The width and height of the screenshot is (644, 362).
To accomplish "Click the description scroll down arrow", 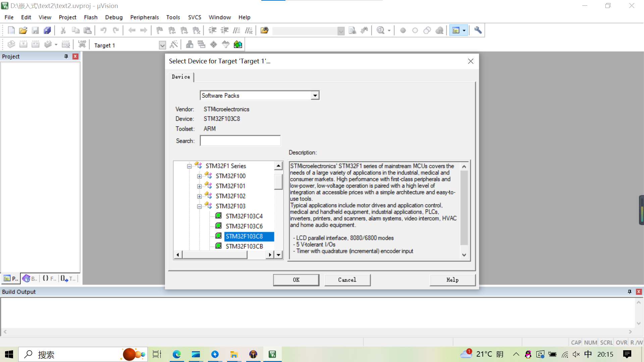I will [x=464, y=255].
